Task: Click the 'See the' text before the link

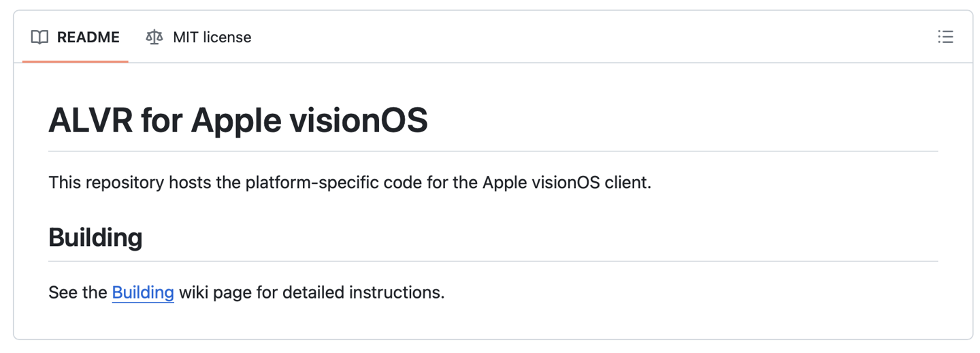Action: [x=78, y=292]
